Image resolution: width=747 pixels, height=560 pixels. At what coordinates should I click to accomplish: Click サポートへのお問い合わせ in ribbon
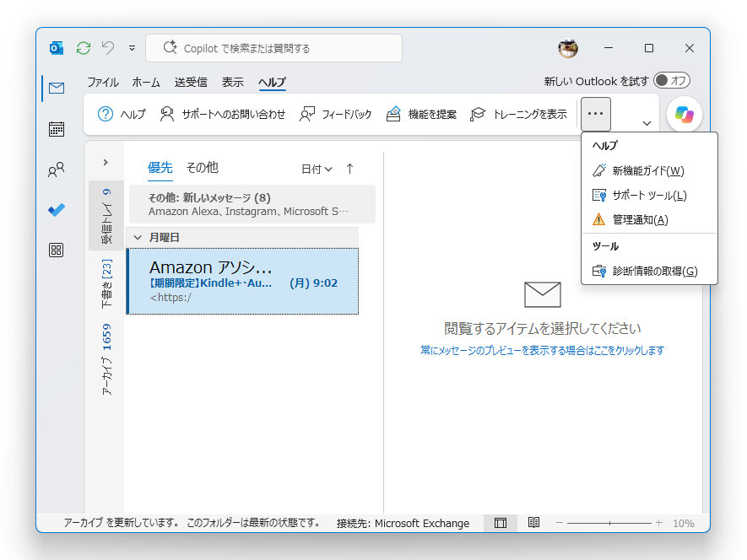coord(223,115)
